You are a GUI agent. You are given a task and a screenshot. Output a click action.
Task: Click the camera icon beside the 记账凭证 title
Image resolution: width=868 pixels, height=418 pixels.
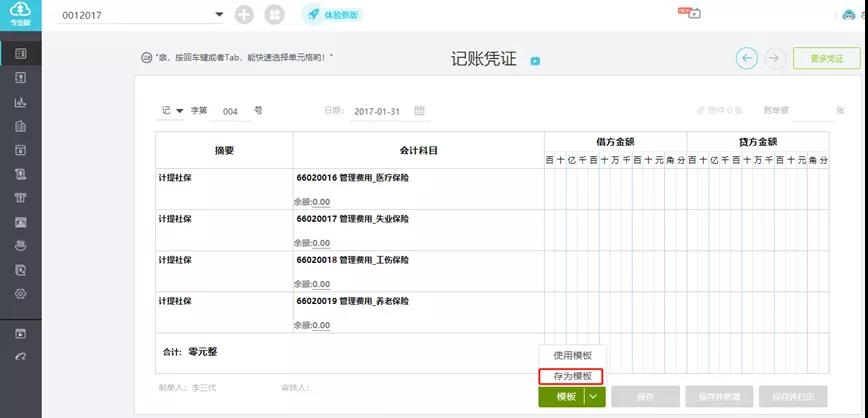coord(535,61)
